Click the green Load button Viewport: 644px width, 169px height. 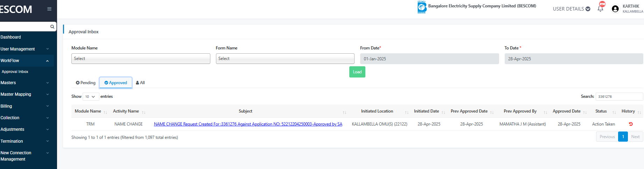357,72
